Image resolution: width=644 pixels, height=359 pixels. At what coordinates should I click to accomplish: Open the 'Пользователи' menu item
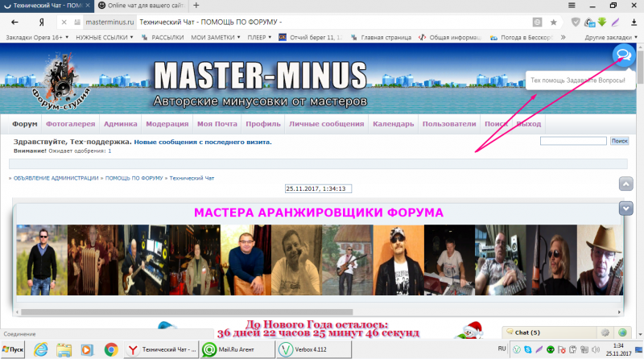(x=449, y=124)
